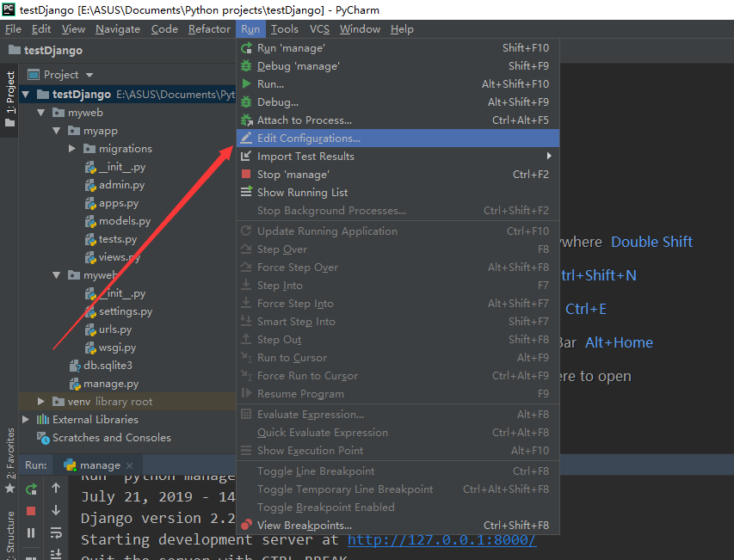Viewport: 734px width, 560px height.
Task: Toggle the 2: Favorites tool window tab
Action: [x=9, y=461]
